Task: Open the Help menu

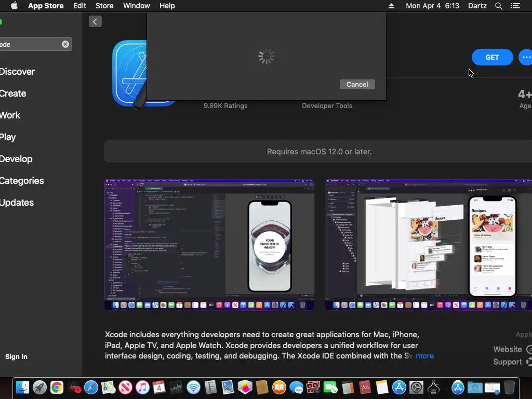Action: (167, 6)
